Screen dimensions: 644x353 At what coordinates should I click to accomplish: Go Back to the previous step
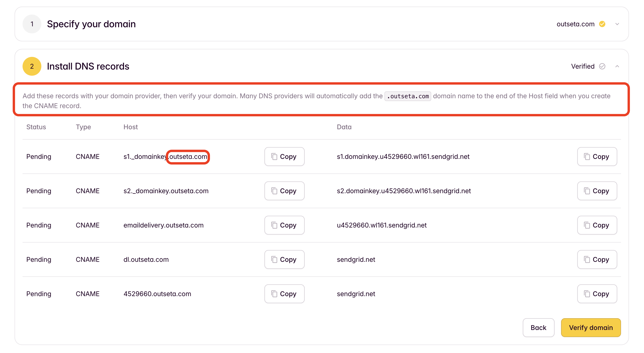click(x=538, y=327)
